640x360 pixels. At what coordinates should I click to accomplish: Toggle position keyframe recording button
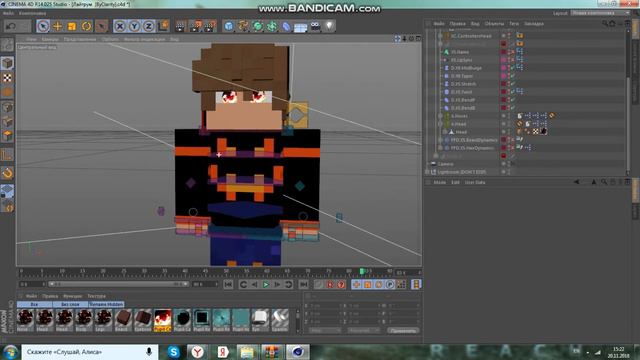pyautogui.click(x=356, y=284)
